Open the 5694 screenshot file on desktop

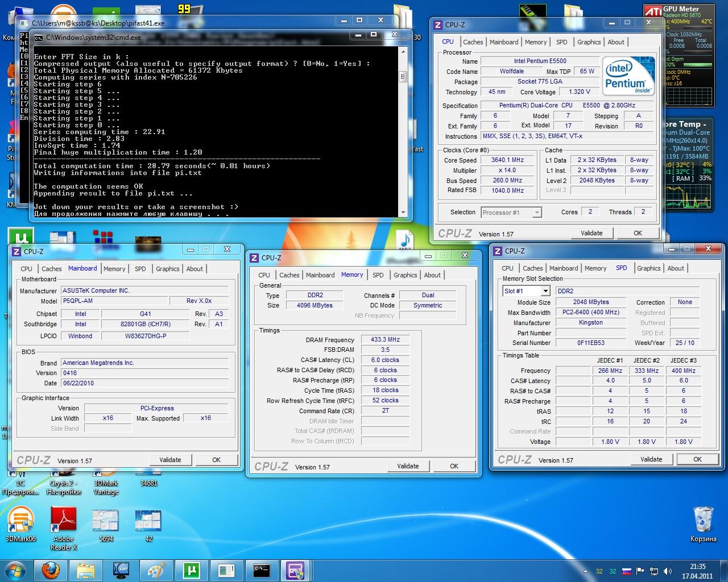106,525
